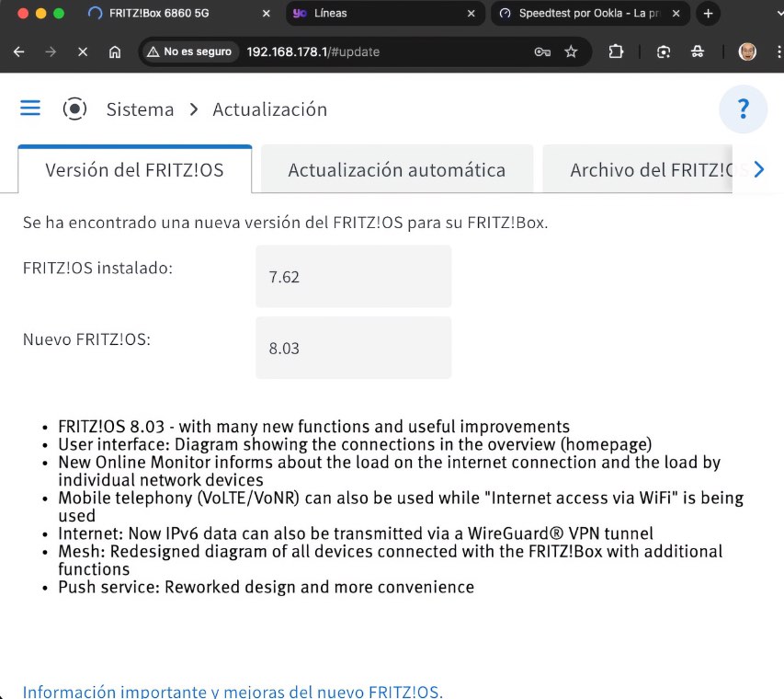Click the 'FRITZ!OS 8.03 - with many new functions' bullet

[314, 427]
